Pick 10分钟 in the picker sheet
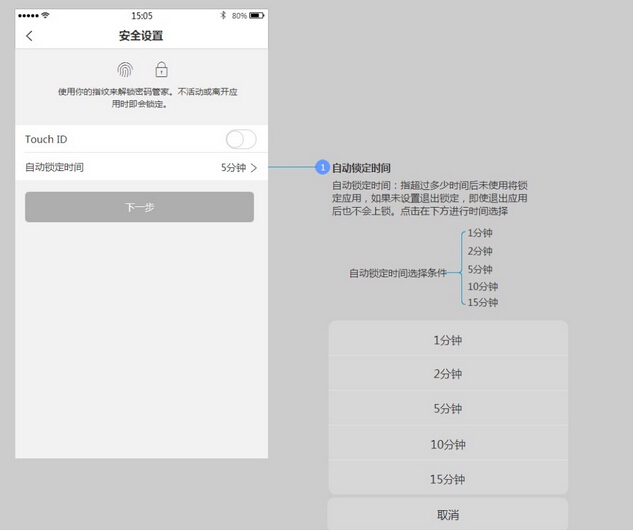Viewport: 633px width, 530px height. pos(448,444)
